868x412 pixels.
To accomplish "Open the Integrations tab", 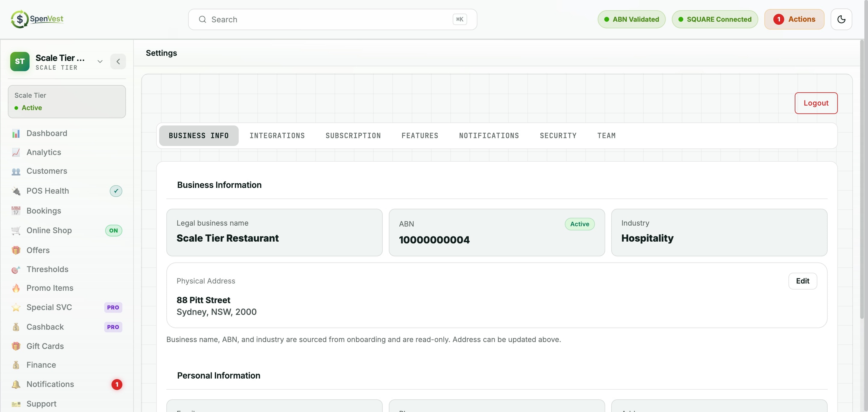I will (x=277, y=135).
